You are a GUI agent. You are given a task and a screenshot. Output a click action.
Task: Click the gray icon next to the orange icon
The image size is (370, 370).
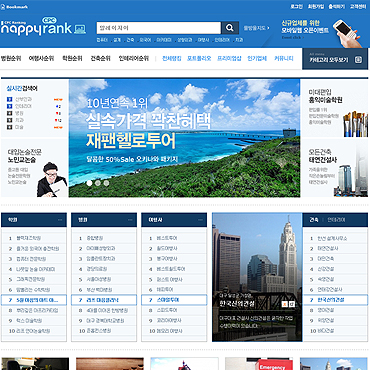point(292,304)
